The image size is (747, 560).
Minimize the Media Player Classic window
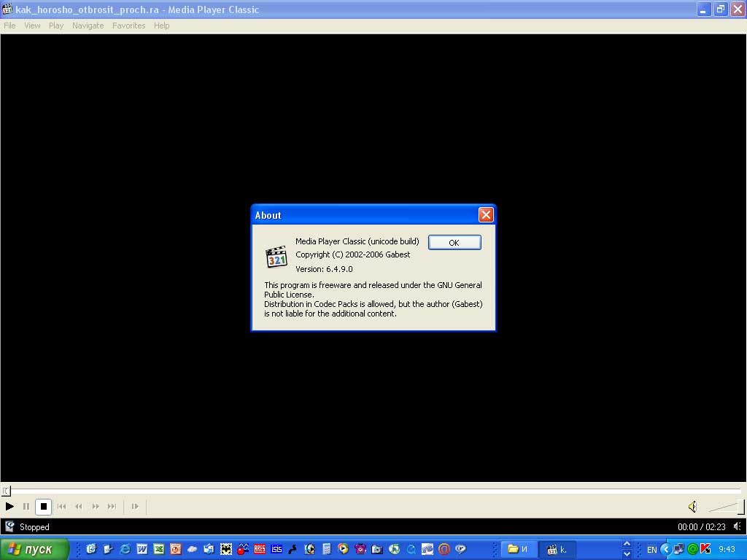(703, 9)
